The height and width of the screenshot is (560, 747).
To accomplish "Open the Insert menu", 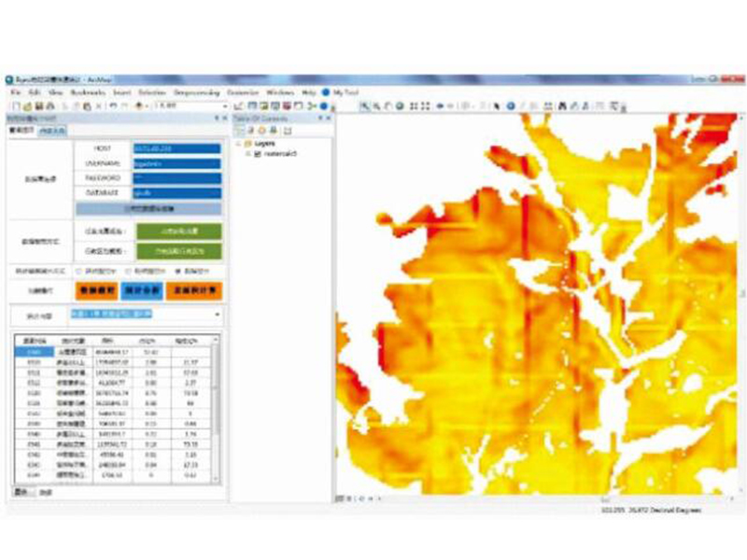I will [121, 92].
